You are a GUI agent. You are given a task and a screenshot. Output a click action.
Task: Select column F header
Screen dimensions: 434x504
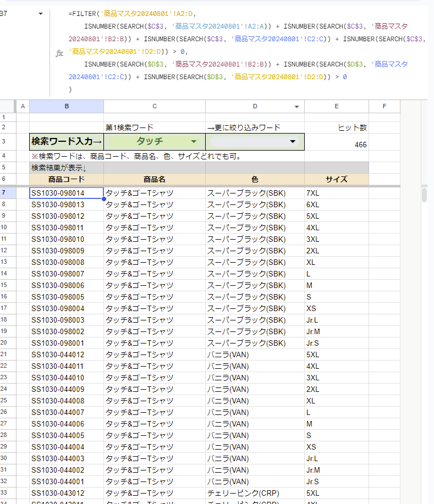click(384, 107)
